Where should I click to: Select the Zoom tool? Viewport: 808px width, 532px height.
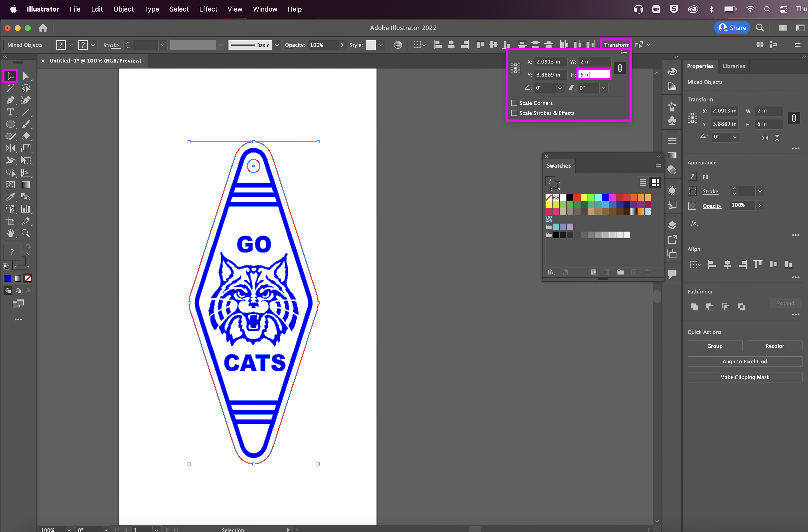pos(26,233)
